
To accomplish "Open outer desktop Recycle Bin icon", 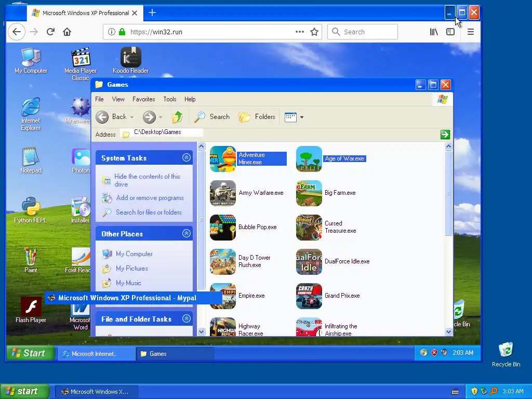I will (506, 354).
